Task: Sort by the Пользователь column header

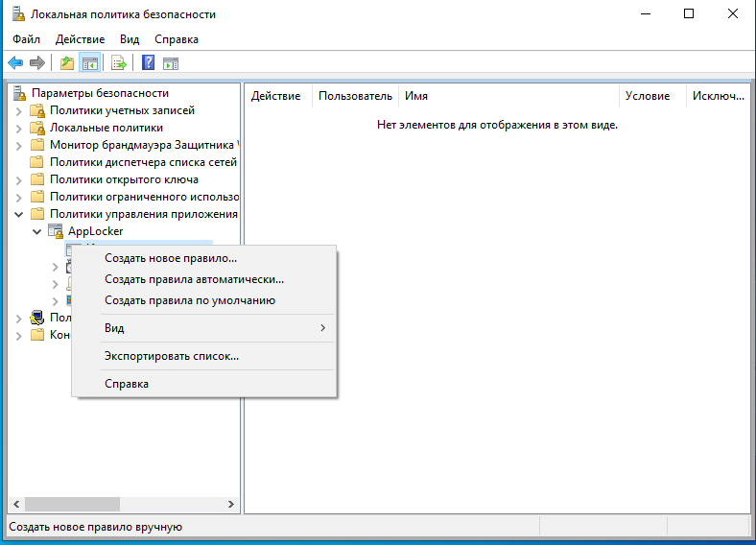Action: point(355,96)
